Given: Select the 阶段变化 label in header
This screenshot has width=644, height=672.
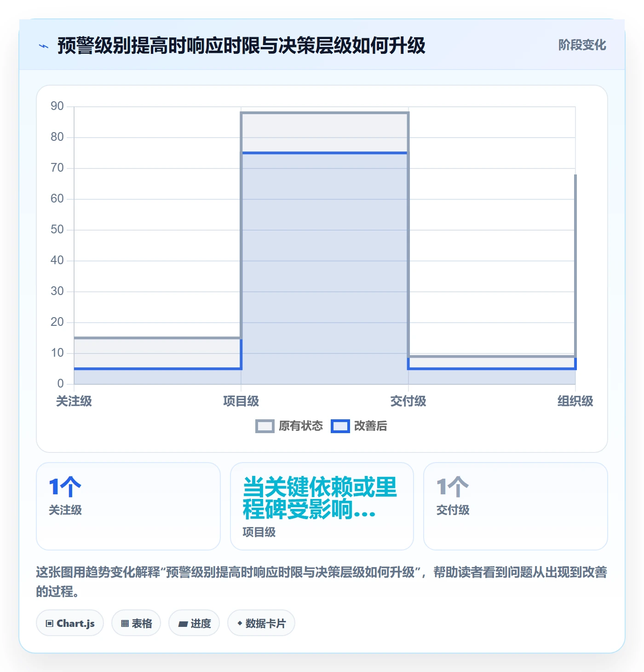Looking at the screenshot, I should (582, 45).
